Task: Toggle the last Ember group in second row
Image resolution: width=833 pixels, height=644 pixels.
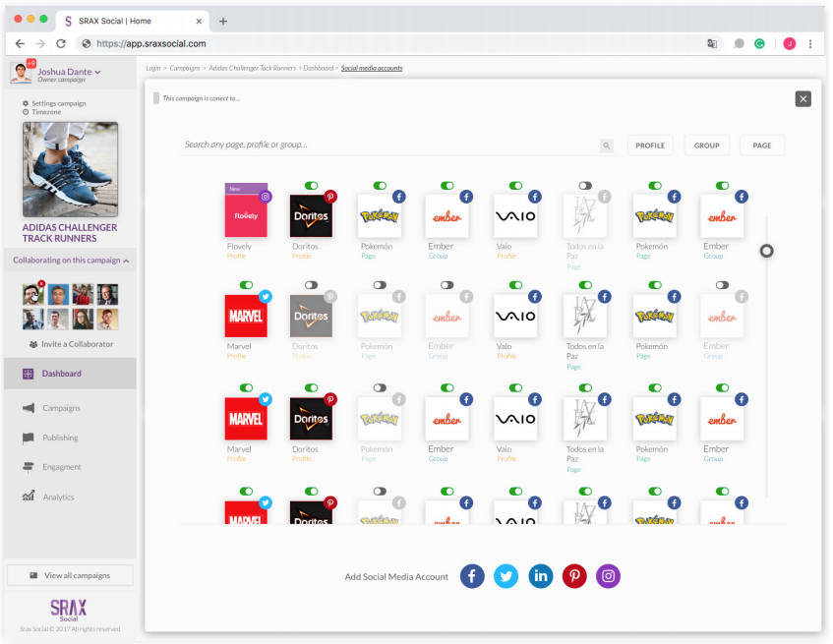Action: 723,285
